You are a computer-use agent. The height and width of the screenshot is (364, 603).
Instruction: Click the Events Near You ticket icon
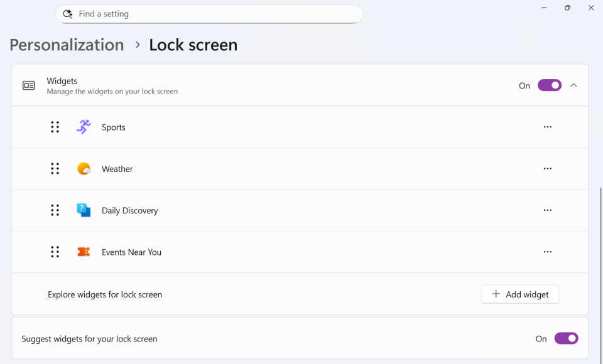[x=84, y=252]
